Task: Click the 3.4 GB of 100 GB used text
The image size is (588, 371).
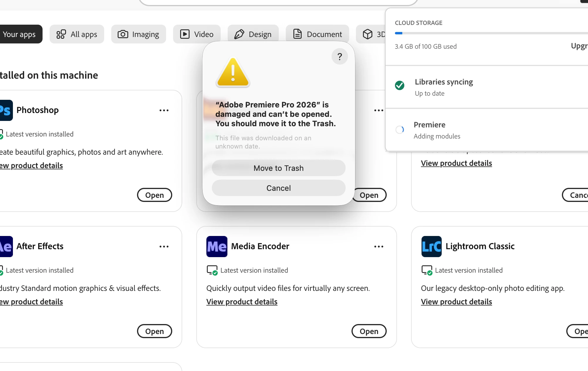Action: coord(426,46)
